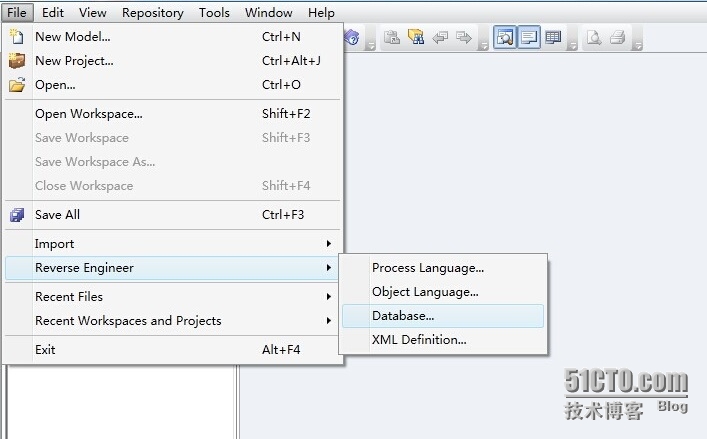The width and height of the screenshot is (707, 439).
Task: Click the result list grid toolbar icon
Action: [553, 37]
